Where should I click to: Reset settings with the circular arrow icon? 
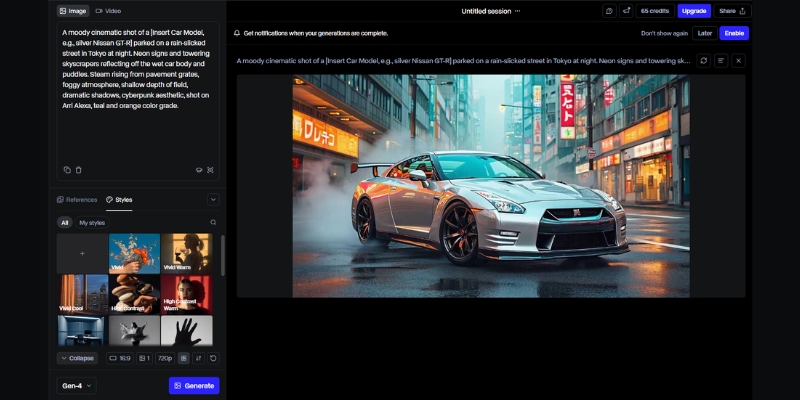coord(213,358)
